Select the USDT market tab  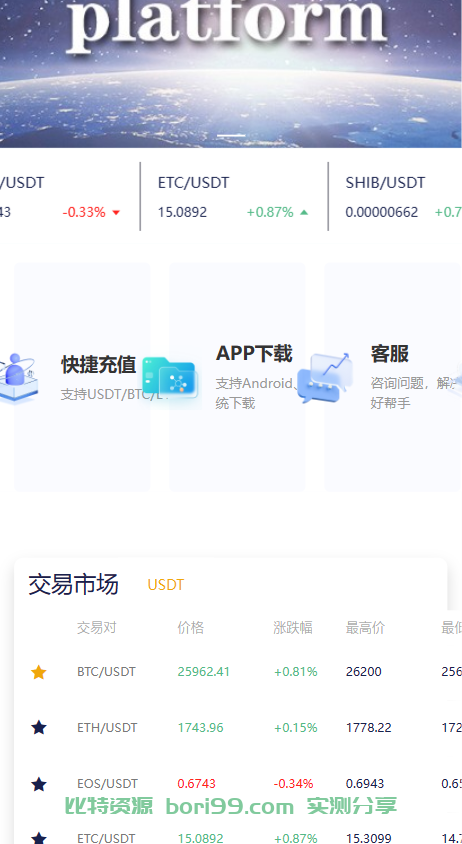166,585
